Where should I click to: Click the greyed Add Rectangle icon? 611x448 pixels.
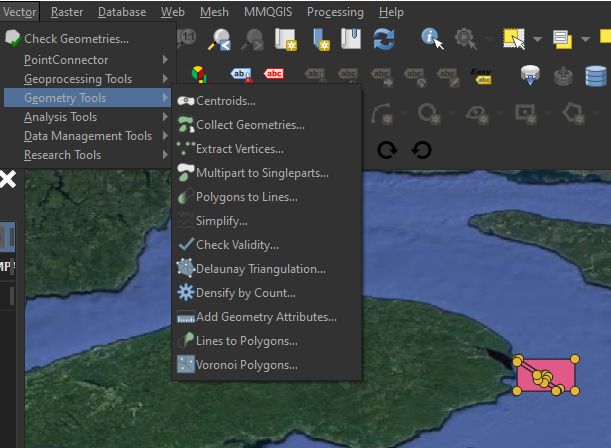pyautogui.click(x=525, y=114)
